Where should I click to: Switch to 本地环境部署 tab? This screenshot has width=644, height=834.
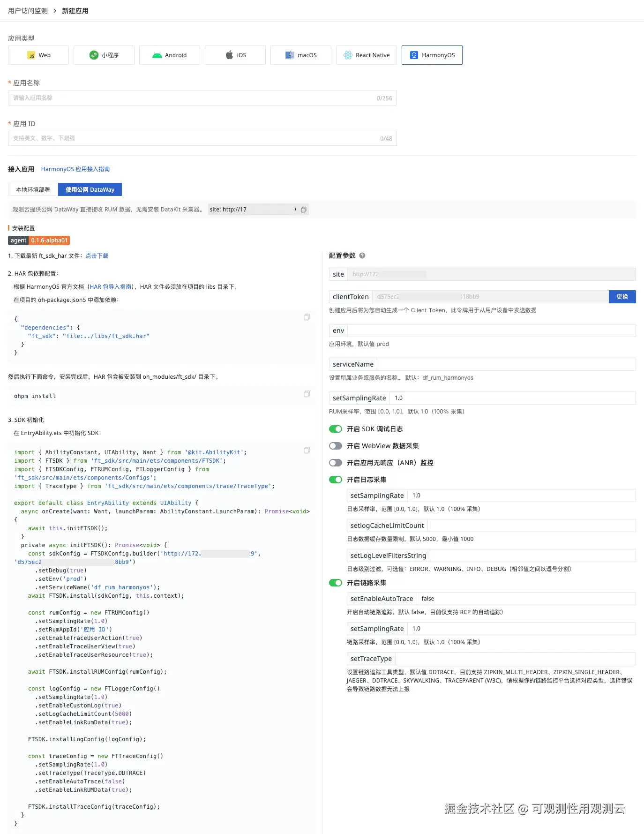point(33,190)
